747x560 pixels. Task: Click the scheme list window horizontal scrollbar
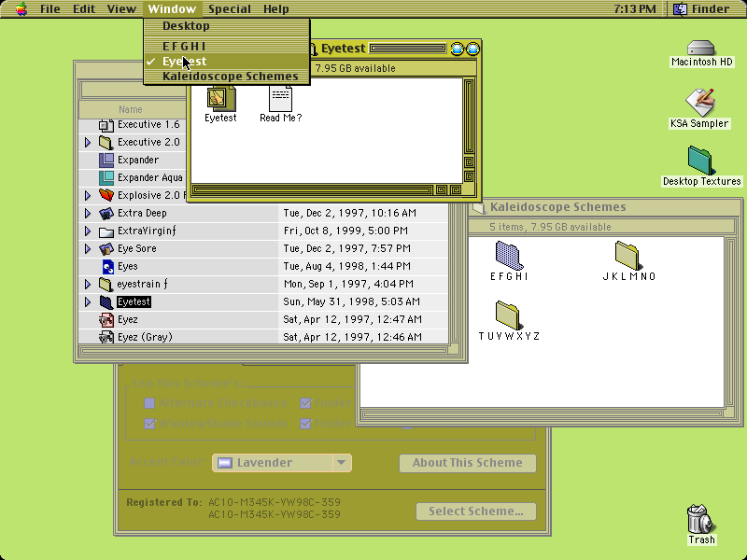[264, 351]
